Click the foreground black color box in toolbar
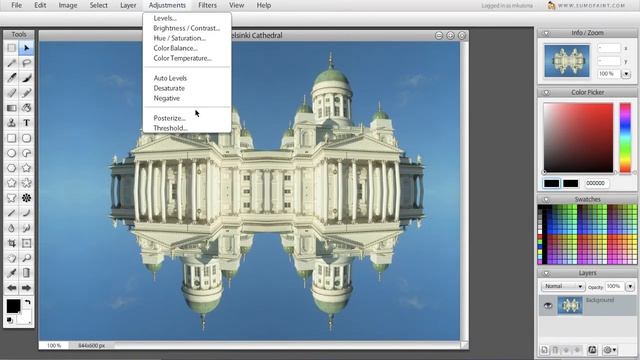 click(x=13, y=306)
